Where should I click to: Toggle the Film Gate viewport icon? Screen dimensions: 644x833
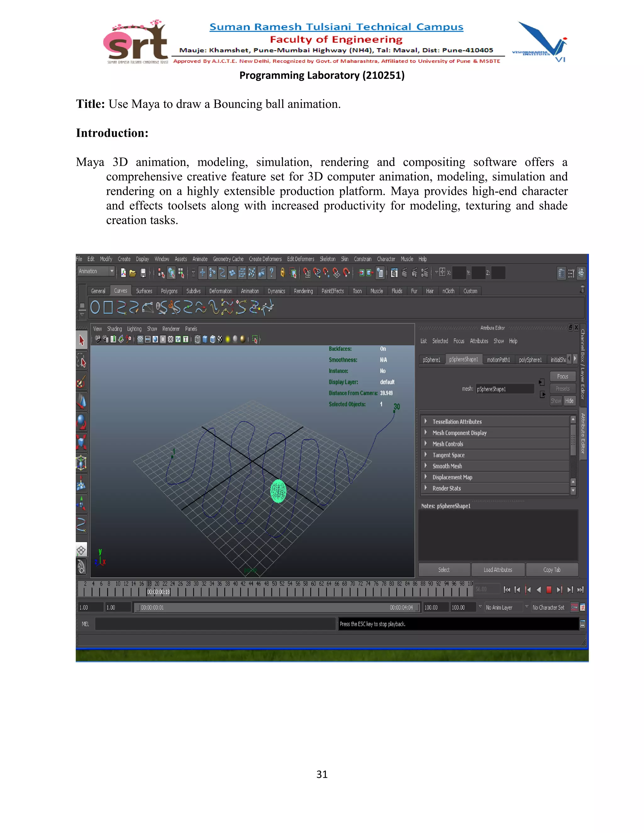(x=148, y=339)
